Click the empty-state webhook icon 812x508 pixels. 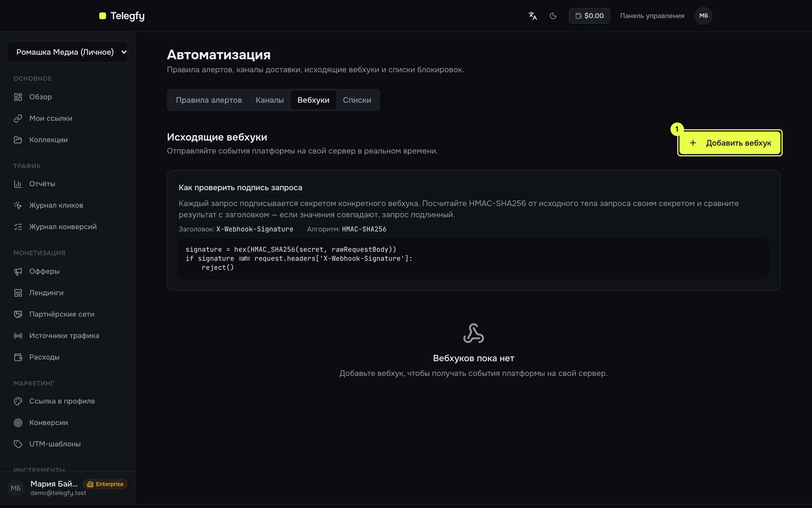tap(473, 333)
